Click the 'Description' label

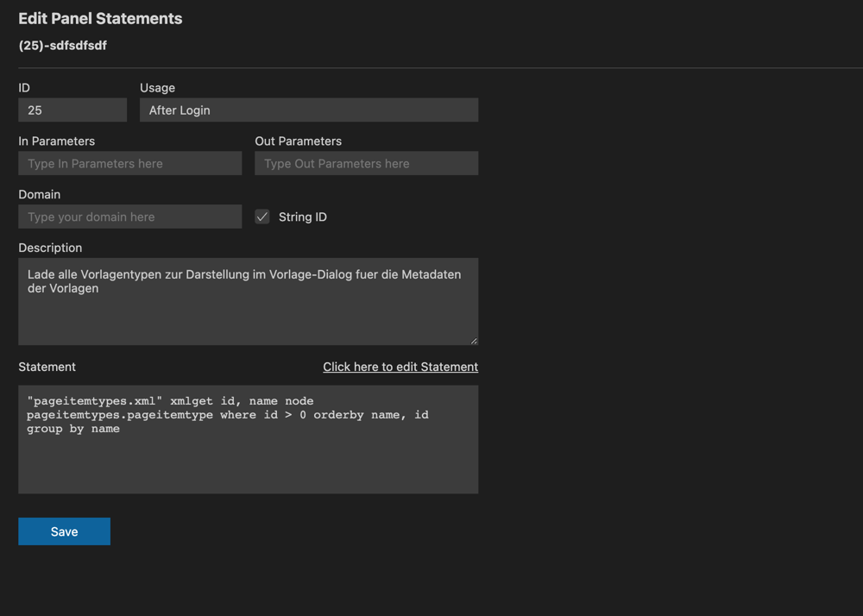51,248
